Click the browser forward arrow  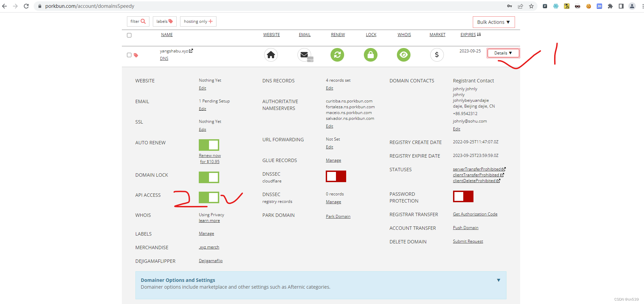coord(15,6)
